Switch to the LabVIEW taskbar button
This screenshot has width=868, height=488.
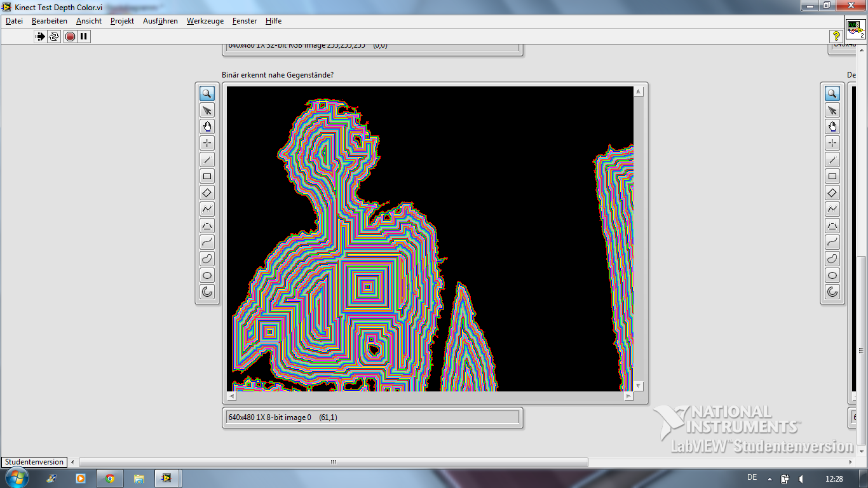[x=167, y=478]
